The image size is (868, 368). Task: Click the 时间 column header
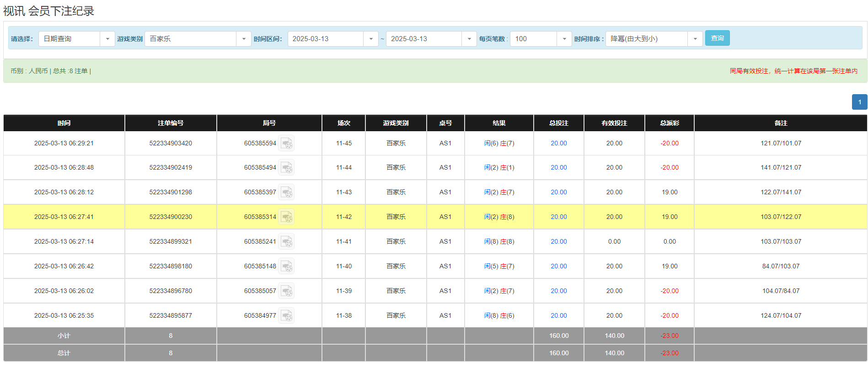[64, 123]
